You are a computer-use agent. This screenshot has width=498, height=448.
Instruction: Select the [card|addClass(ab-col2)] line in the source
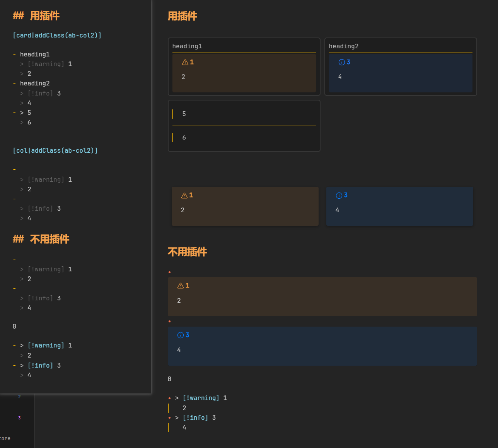pyautogui.click(x=57, y=36)
